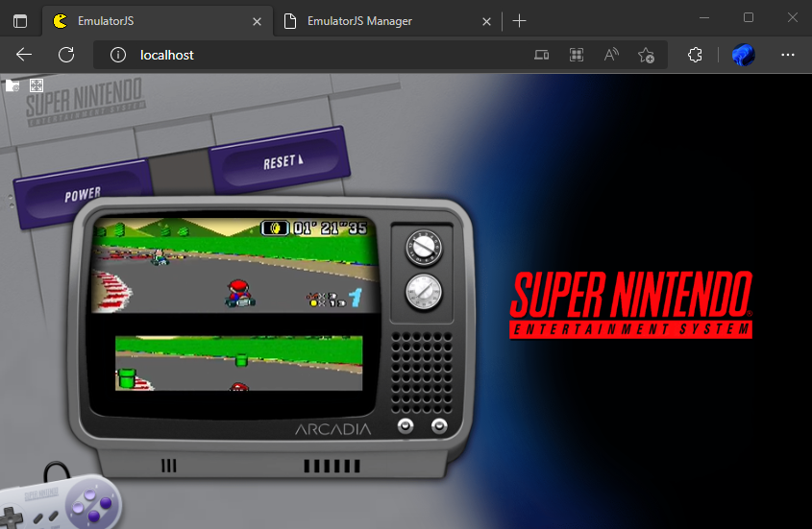Go back to the previous page
812x529 pixels.
[24, 55]
